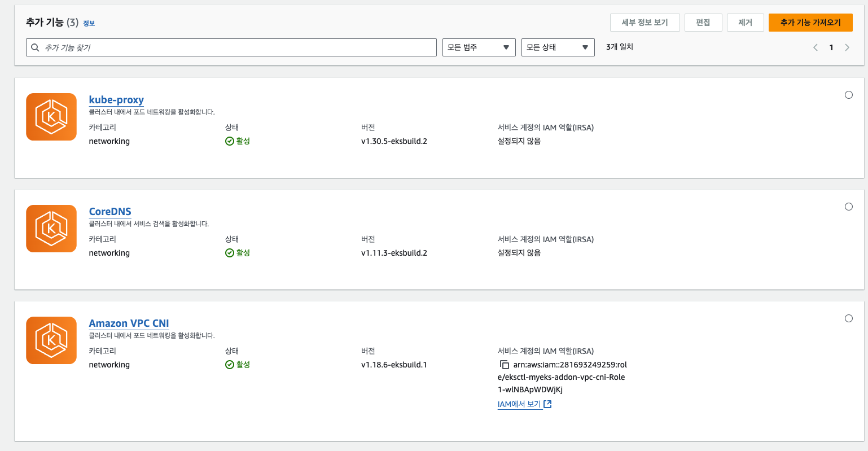Select the Amazon VPC CNI radio button
Screen dimensions: 868x451
[849, 318]
